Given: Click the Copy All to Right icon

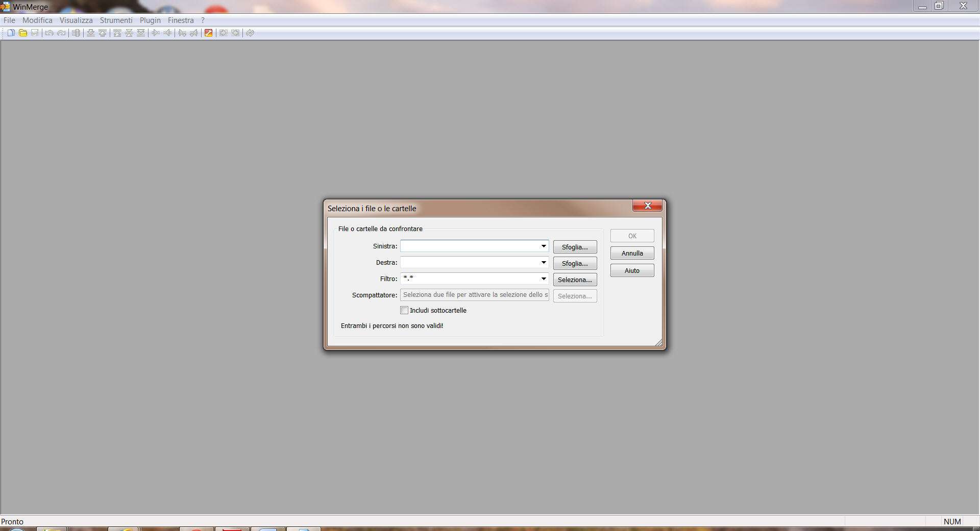Looking at the screenshot, I should point(224,33).
